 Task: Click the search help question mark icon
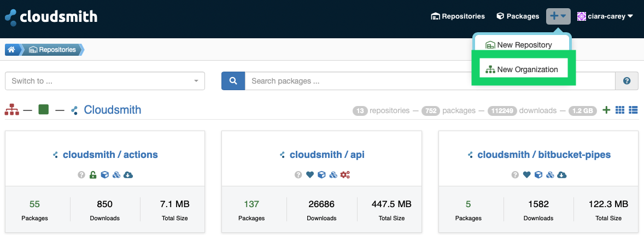(627, 81)
